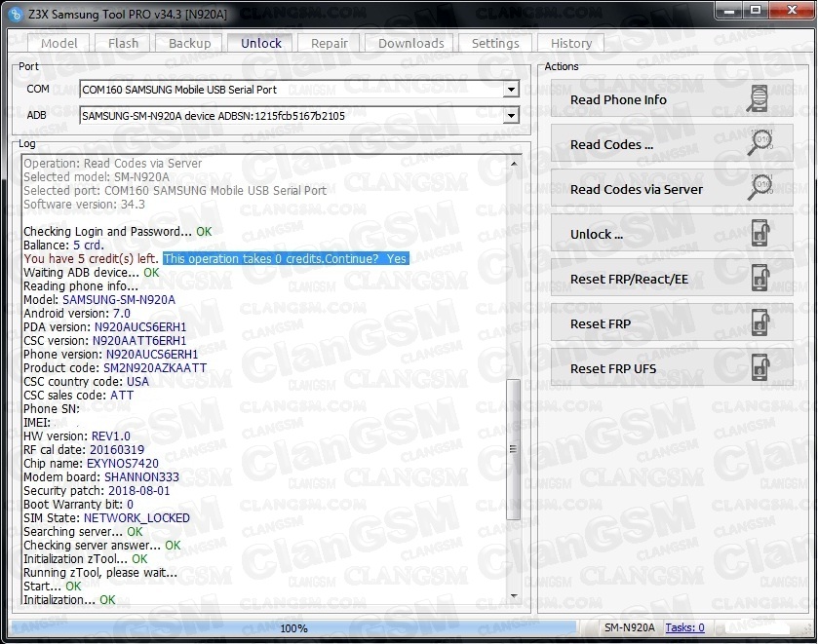Click the Reset FRP UFS button
The width and height of the screenshot is (818, 644).
click(672, 367)
